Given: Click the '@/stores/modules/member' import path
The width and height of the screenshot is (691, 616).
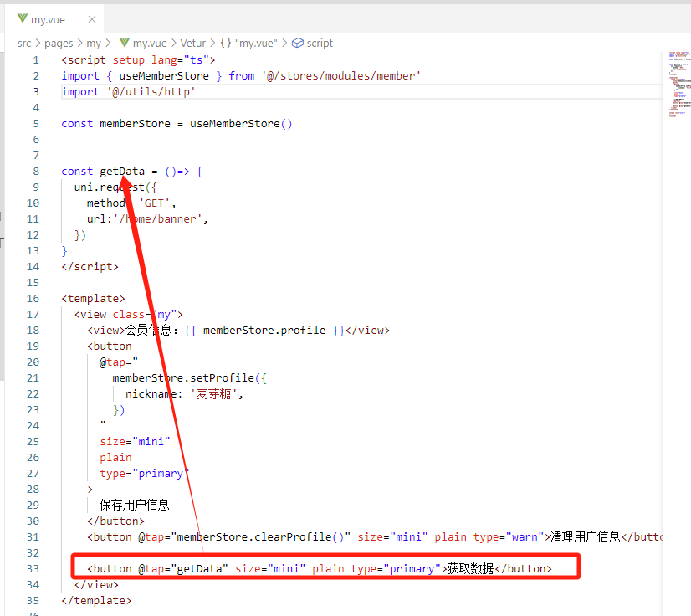Looking at the screenshot, I should 341,76.
